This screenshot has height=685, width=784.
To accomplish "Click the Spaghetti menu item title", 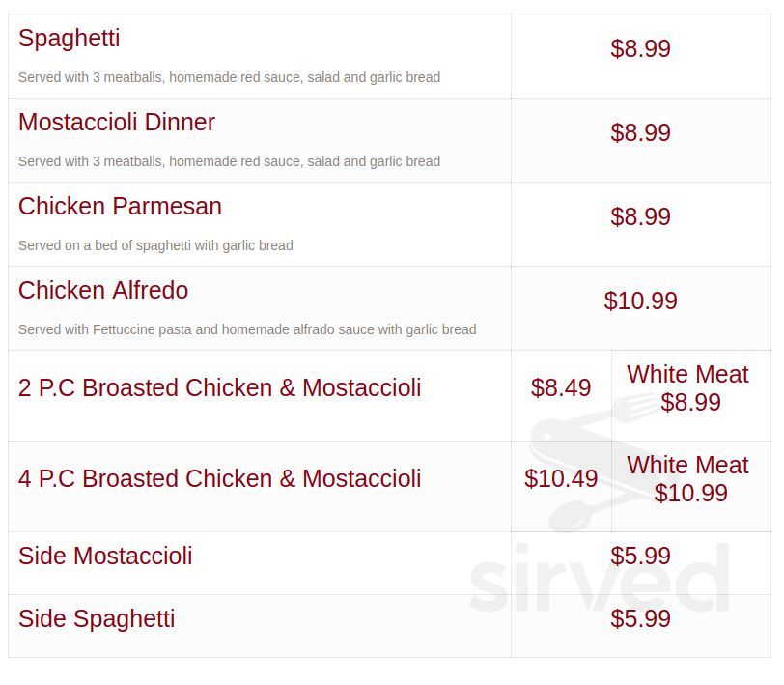I will 69,39.
